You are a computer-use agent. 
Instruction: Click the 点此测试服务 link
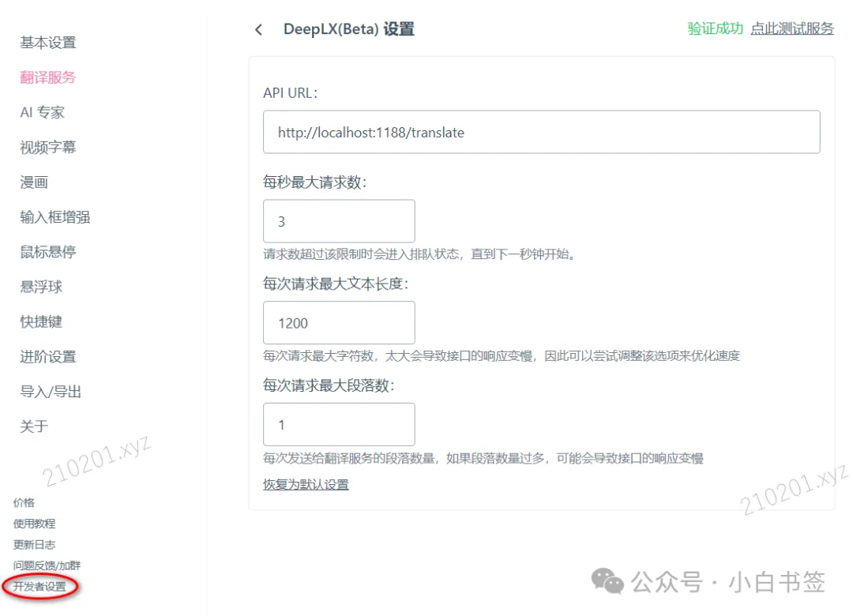(x=792, y=29)
